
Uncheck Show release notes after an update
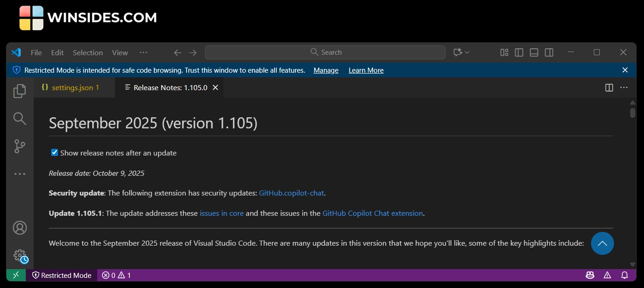tap(54, 153)
